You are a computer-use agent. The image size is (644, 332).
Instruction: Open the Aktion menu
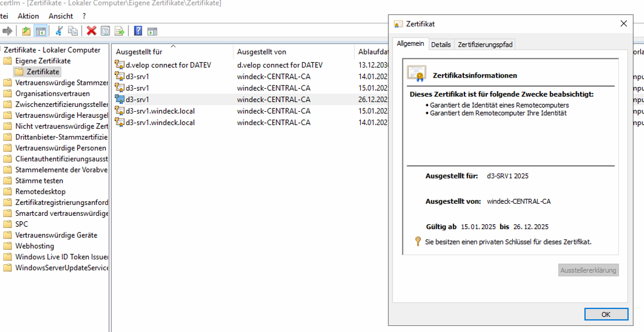pyautogui.click(x=28, y=16)
